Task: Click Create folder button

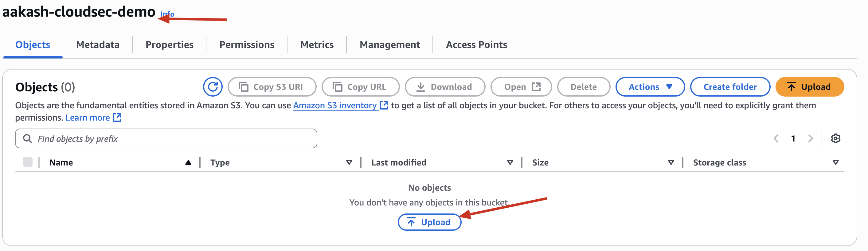Action: 730,87
